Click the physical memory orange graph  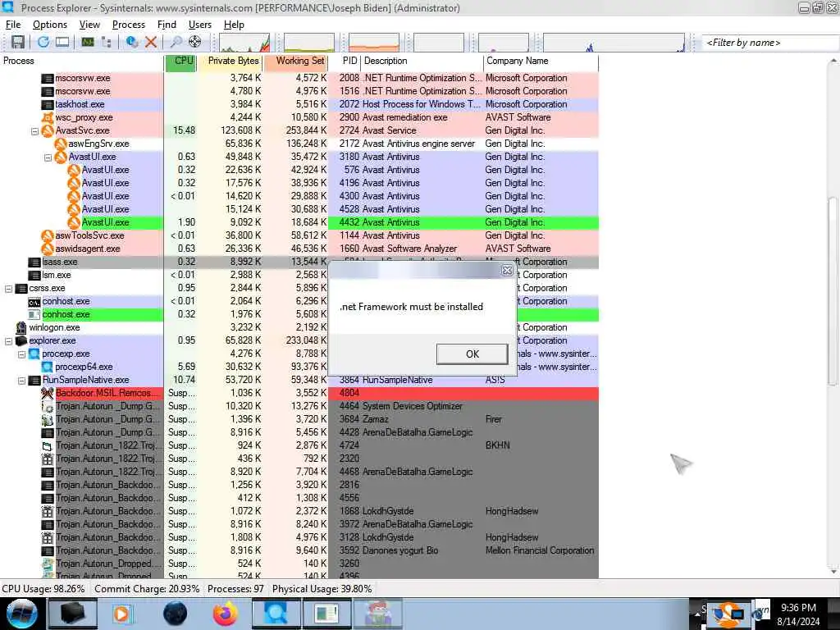[374, 43]
